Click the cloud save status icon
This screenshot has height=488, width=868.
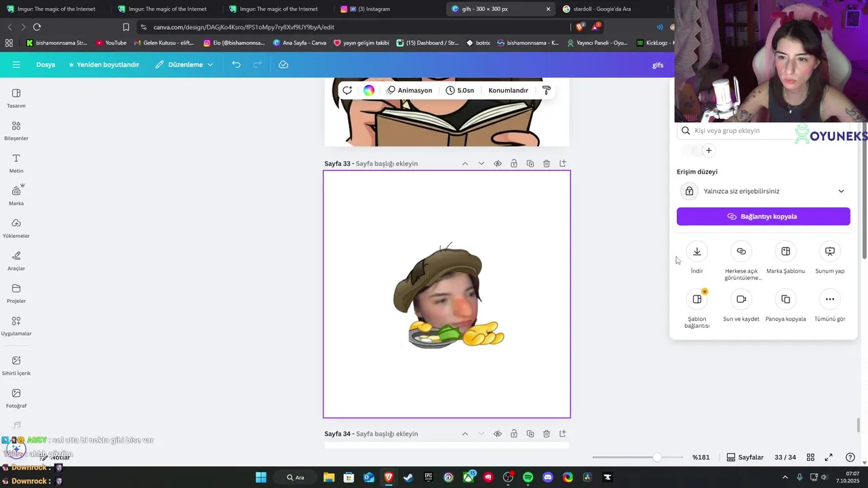coord(283,64)
